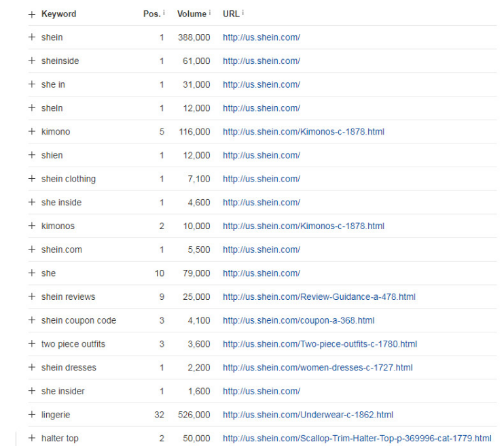
Task: Select the 'shein reviews' keyword text
Action: point(69,296)
